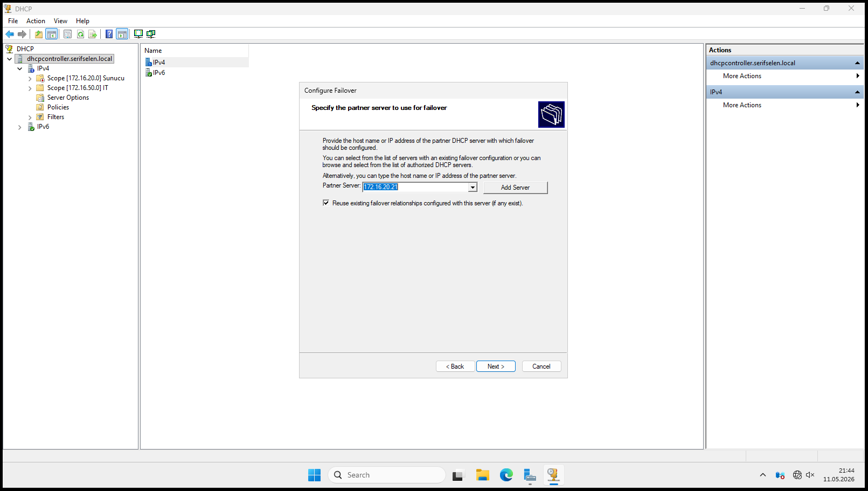Viewport: 868px width, 491px height.
Task: Select IPv4 node in the console tree
Action: pos(43,68)
